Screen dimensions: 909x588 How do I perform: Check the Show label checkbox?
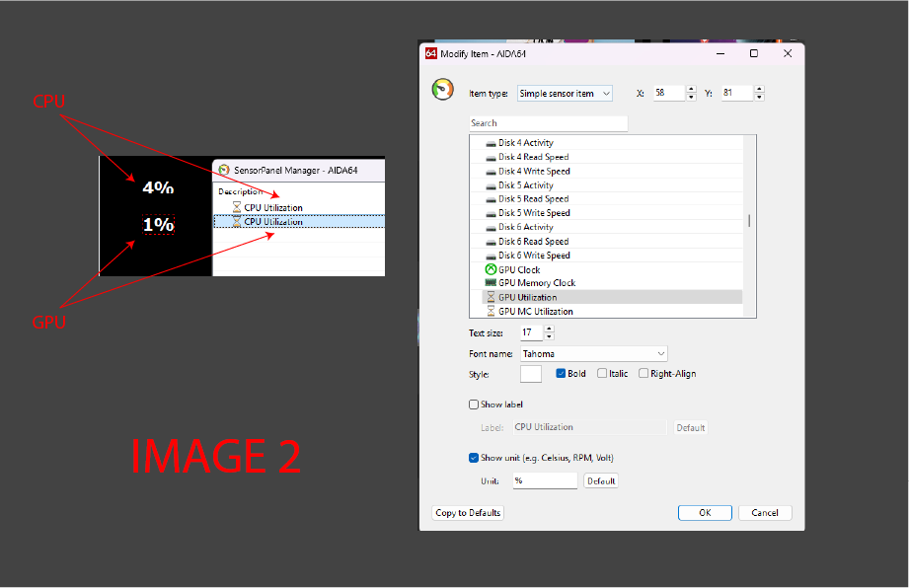[x=474, y=404]
